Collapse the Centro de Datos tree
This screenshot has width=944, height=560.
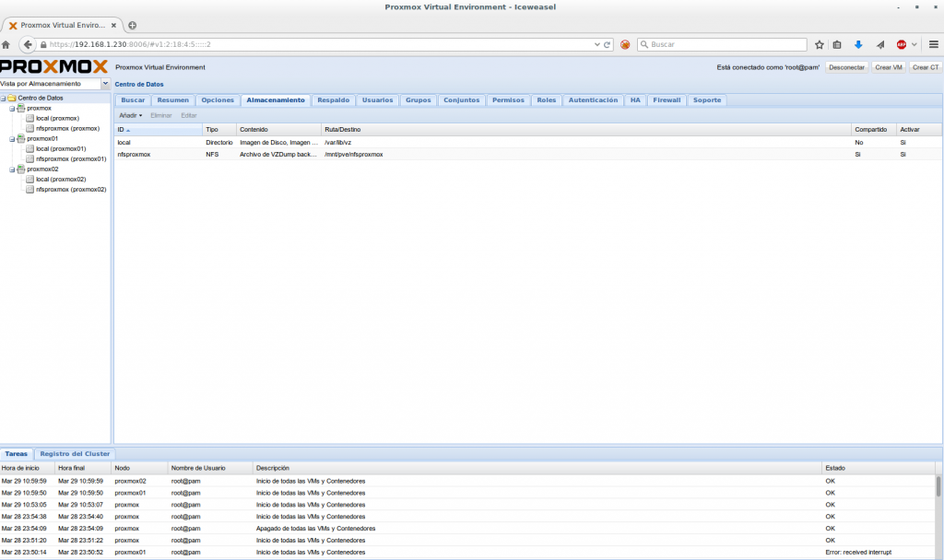4,98
